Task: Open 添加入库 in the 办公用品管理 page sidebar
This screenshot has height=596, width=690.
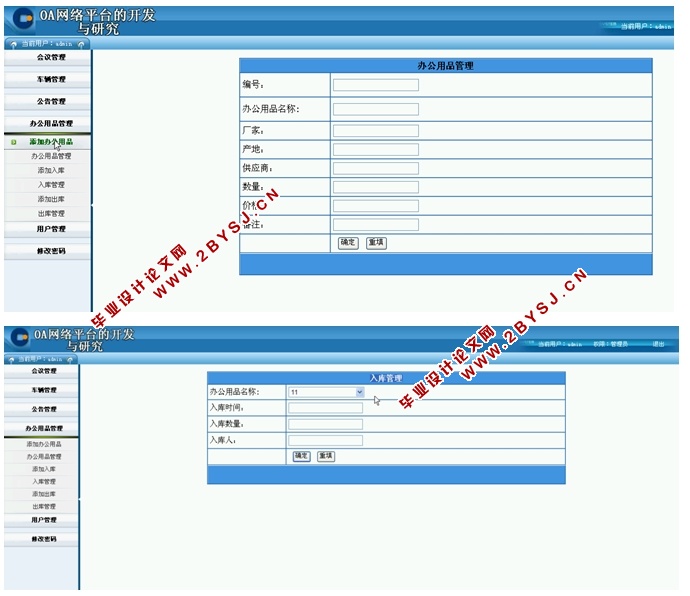Action: point(51,170)
